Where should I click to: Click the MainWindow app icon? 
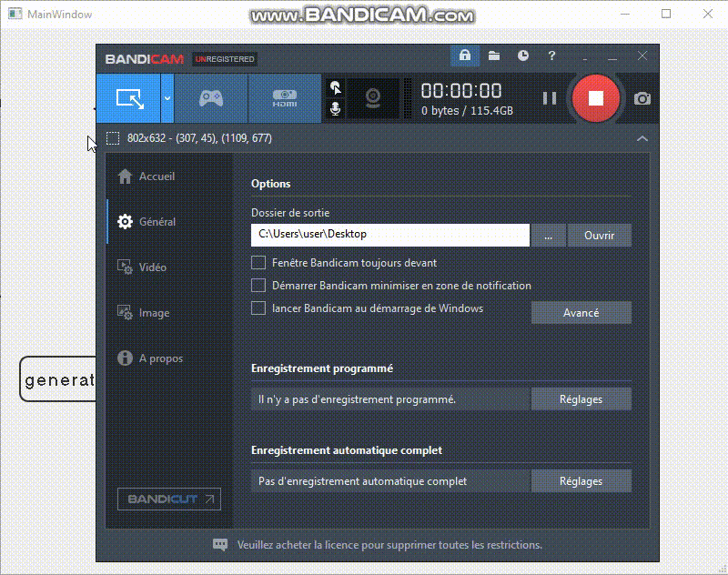click(x=15, y=14)
